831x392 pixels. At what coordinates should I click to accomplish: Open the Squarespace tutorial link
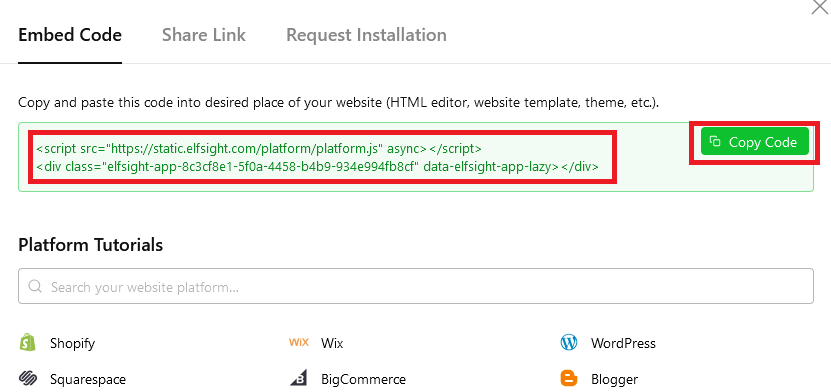pos(88,379)
